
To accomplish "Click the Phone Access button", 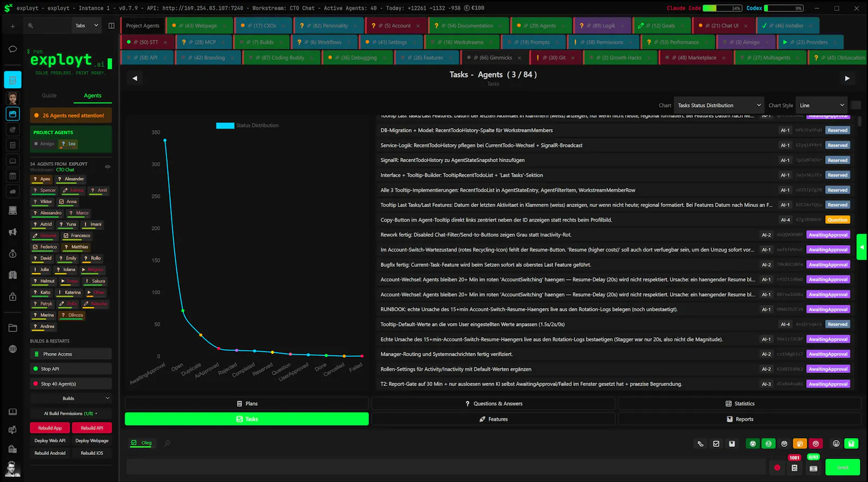I will coord(71,354).
